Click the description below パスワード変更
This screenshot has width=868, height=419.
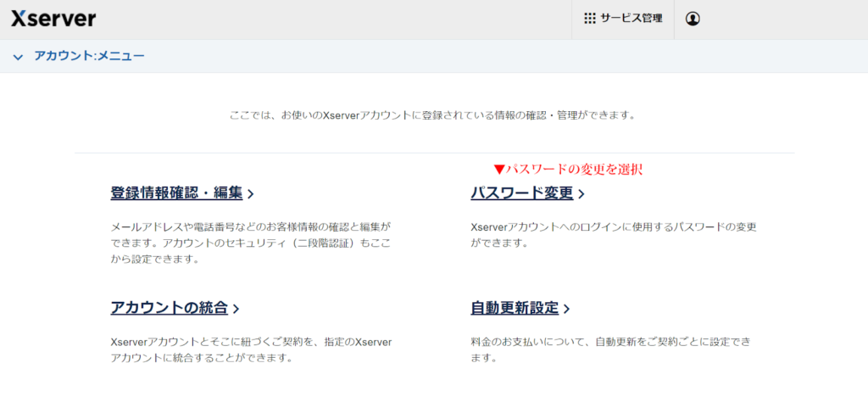click(613, 235)
